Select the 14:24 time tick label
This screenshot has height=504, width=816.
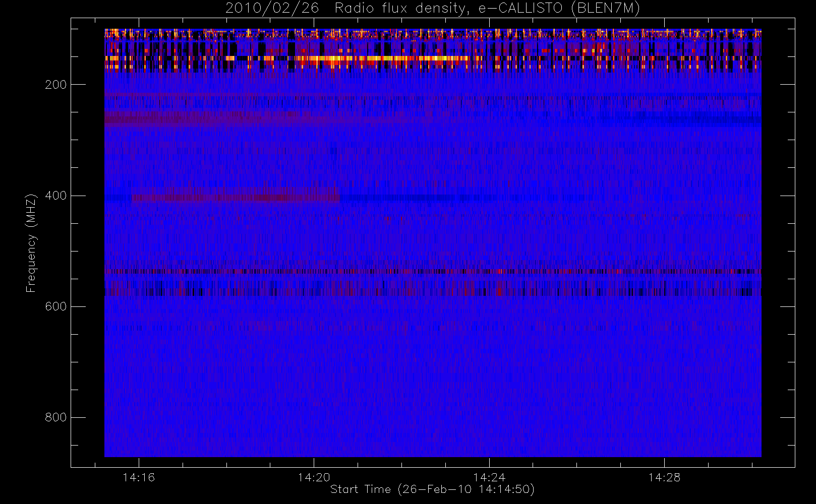(489, 477)
